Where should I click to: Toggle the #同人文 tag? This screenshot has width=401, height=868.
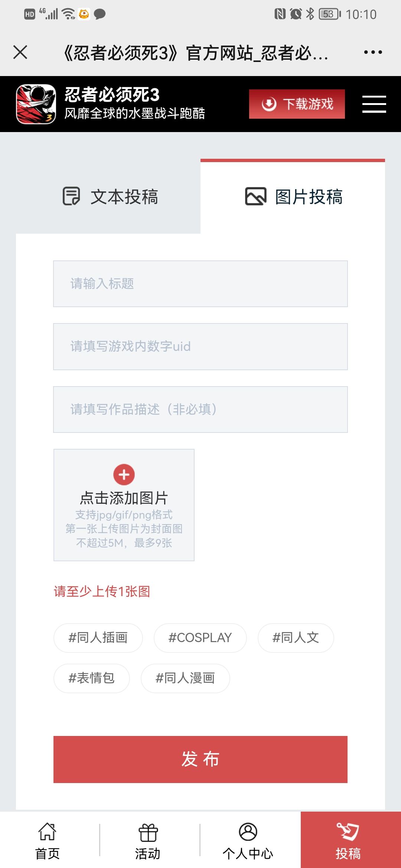click(x=296, y=638)
